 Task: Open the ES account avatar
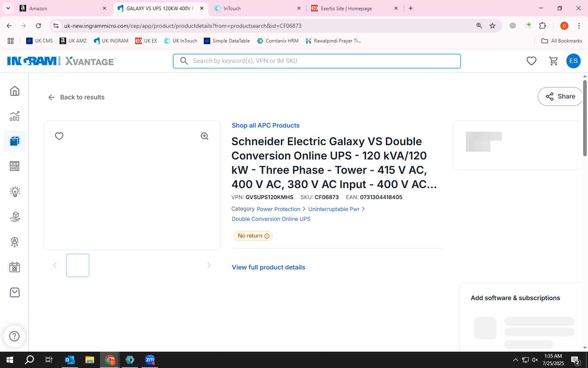(573, 61)
